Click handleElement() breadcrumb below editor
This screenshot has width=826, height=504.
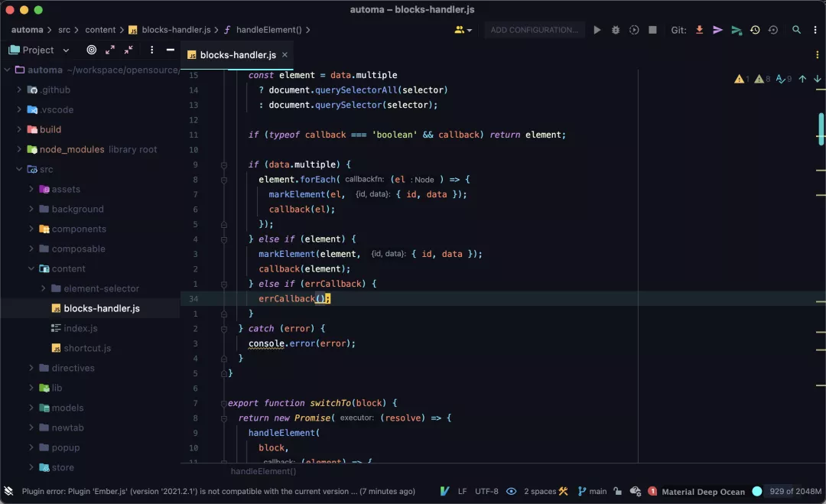point(263,471)
